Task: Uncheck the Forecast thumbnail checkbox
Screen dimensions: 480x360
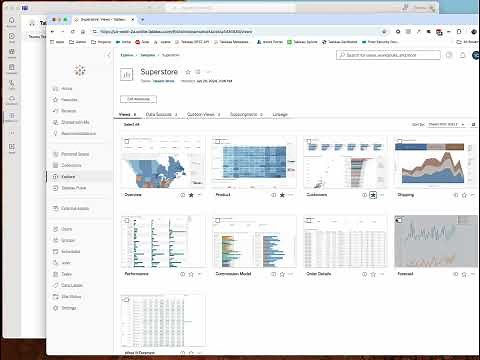Action: click(x=399, y=220)
